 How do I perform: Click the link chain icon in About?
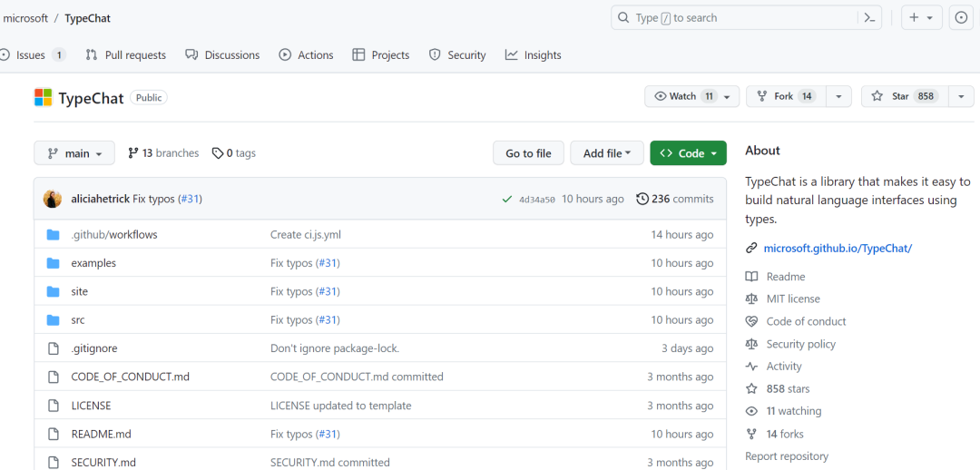[x=751, y=248]
